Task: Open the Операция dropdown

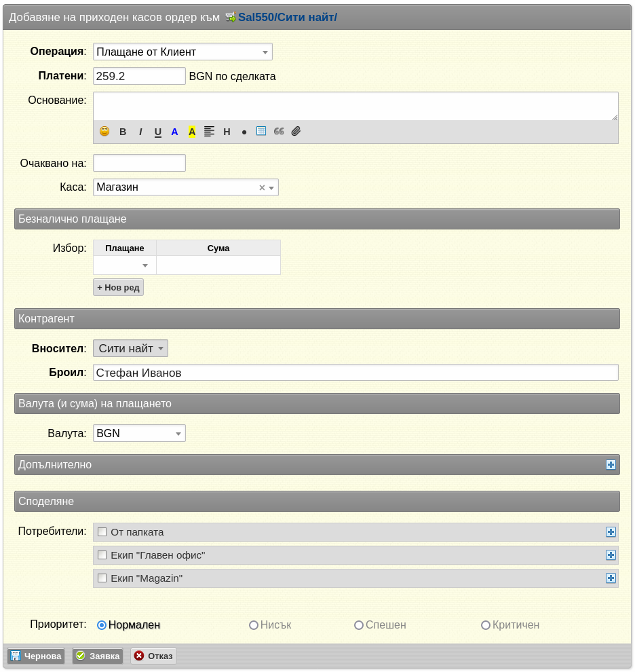Action: pyautogui.click(x=182, y=52)
